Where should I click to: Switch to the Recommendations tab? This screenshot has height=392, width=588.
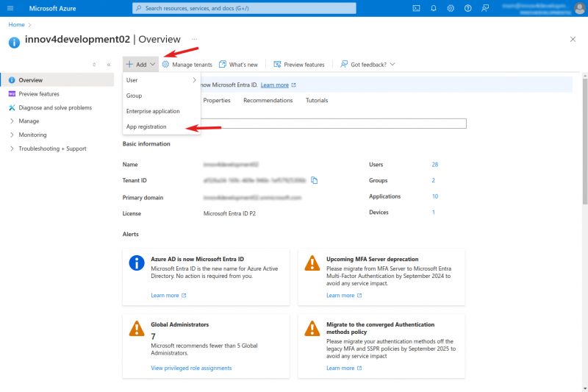click(x=268, y=100)
